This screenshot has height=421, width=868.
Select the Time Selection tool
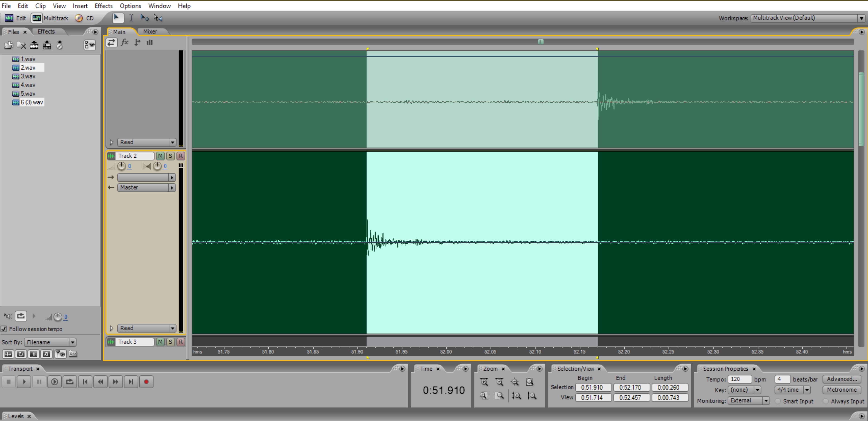coord(131,18)
